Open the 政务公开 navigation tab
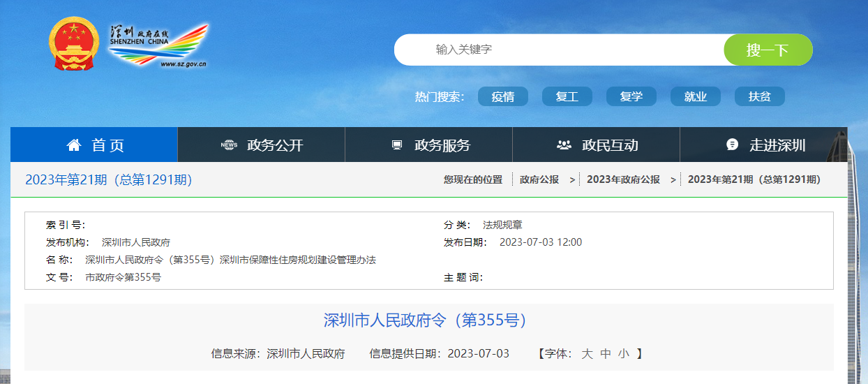 tap(262, 145)
